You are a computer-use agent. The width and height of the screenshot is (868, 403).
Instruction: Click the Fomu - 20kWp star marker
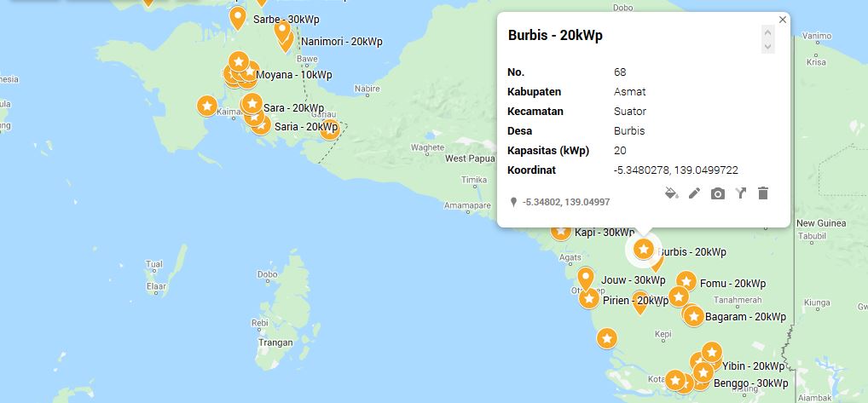[x=686, y=281]
